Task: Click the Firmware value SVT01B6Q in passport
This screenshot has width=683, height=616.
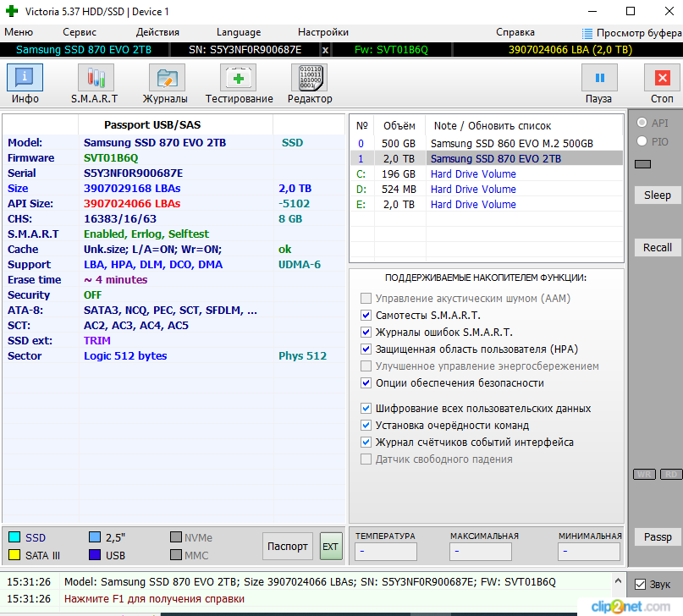Action: pyautogui.click(x=111, y=158)
